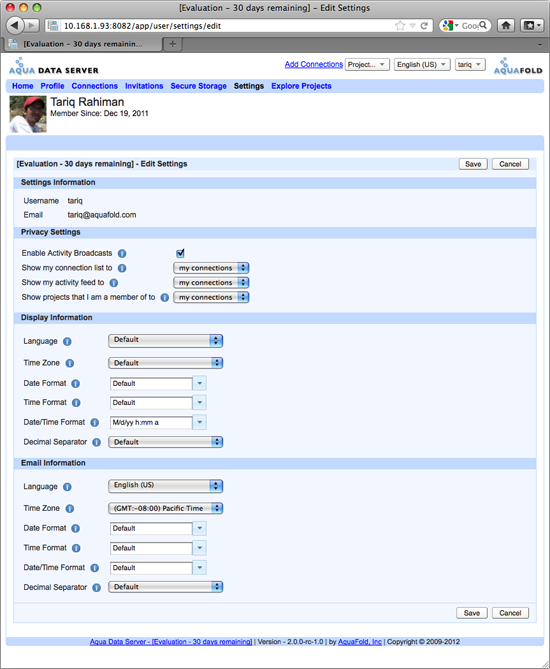Click info icon beside Show my activity feed to

pyautogui.click(x=113, y=283)
